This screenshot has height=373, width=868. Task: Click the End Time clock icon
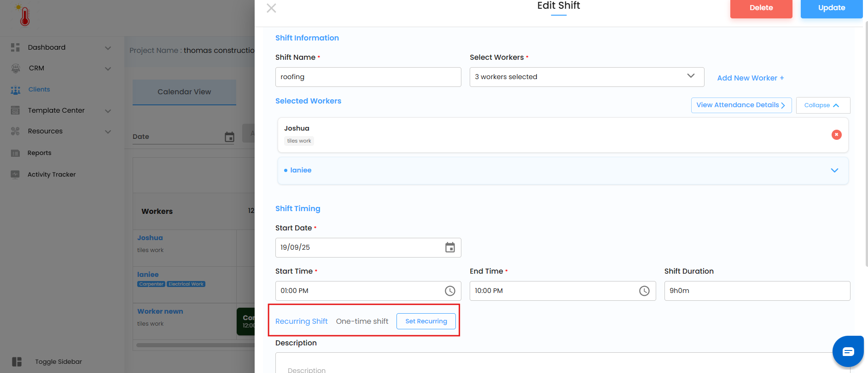(644, 291)
